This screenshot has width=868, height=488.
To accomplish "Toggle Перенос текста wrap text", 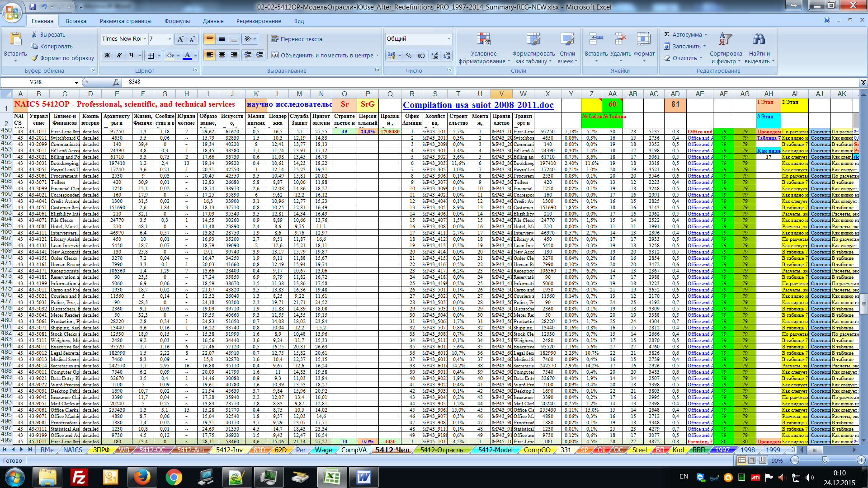I will pyautogui.click(x=297, y=39).
